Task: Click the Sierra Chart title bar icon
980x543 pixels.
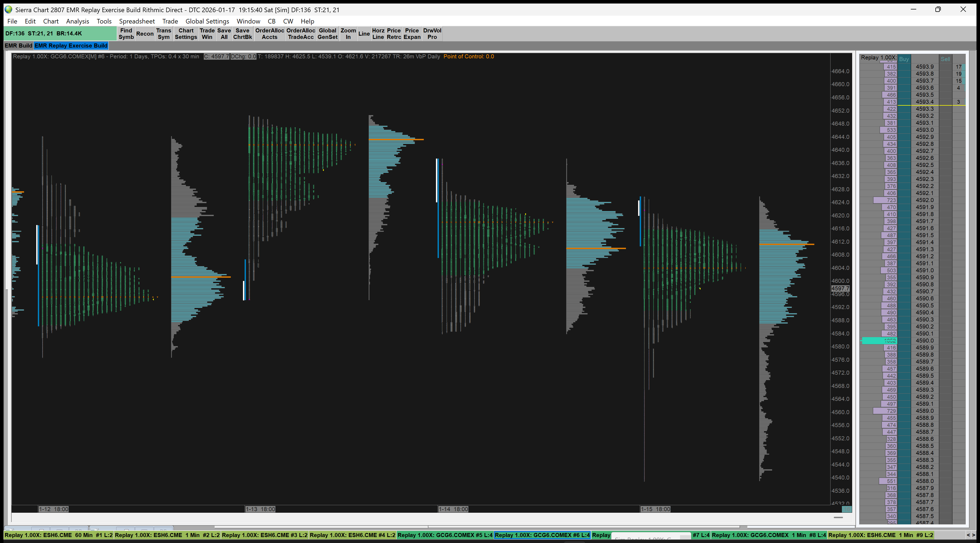Action: point(8,9)
